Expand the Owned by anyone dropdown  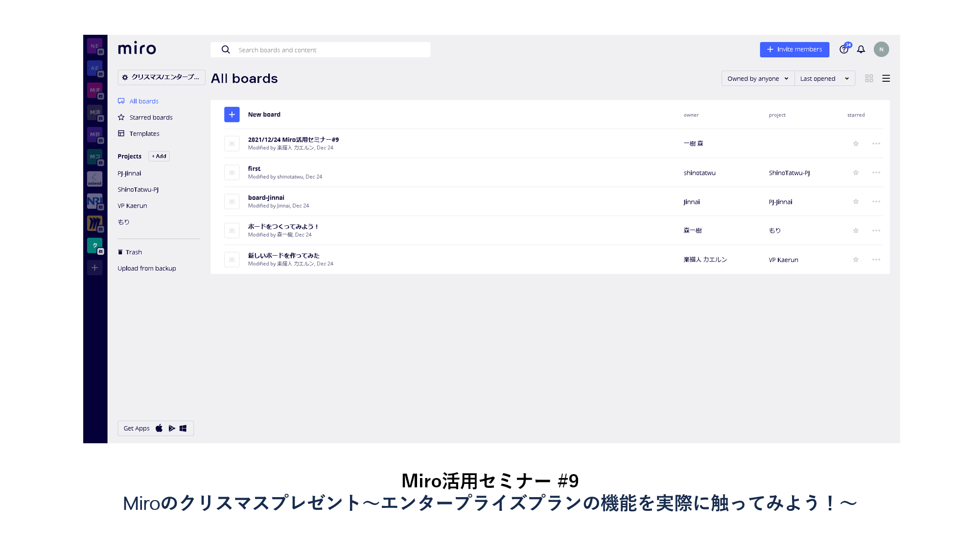click(x=757, y=78)
